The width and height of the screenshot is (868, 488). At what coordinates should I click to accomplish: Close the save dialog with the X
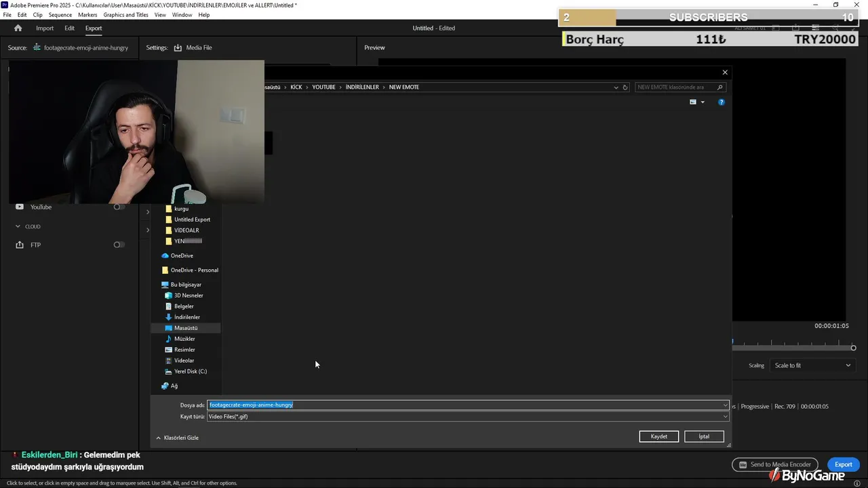click(725, 73)
